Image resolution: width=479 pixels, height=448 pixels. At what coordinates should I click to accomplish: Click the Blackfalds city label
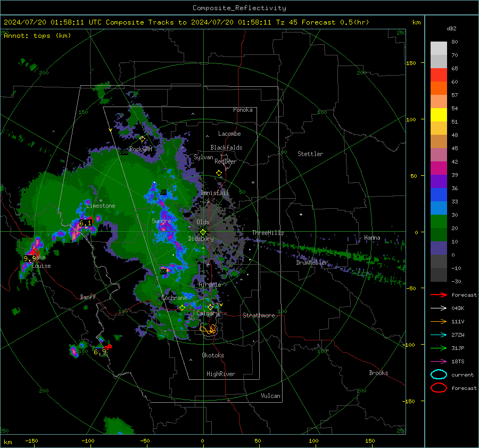click(x=226, y=148)
